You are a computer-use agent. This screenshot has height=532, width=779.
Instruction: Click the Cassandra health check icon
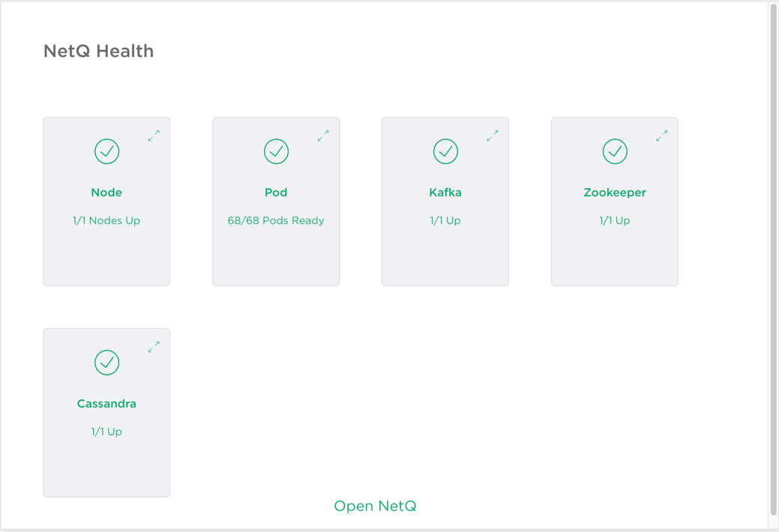click(x=106, y=363)
